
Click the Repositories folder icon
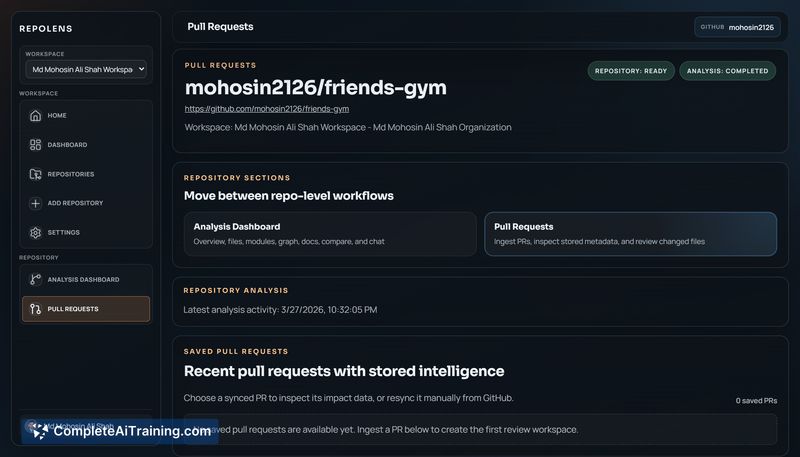tap(36, 174)
